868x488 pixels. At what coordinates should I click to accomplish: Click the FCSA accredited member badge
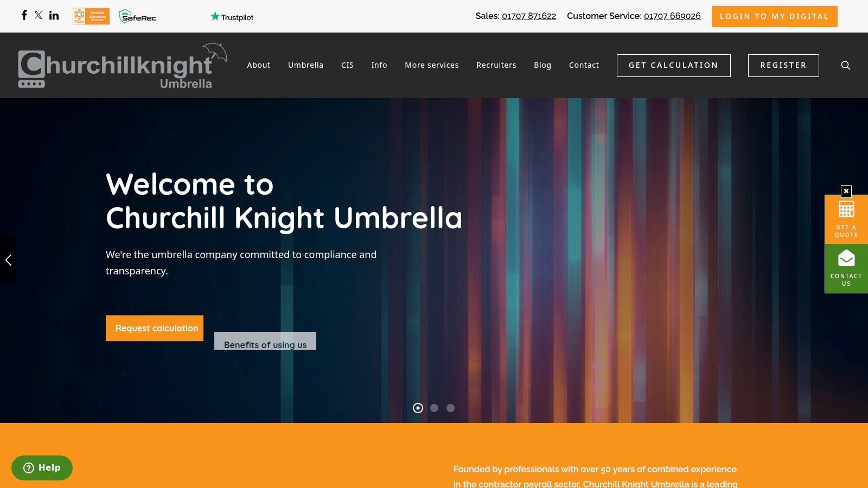(91, 16)
